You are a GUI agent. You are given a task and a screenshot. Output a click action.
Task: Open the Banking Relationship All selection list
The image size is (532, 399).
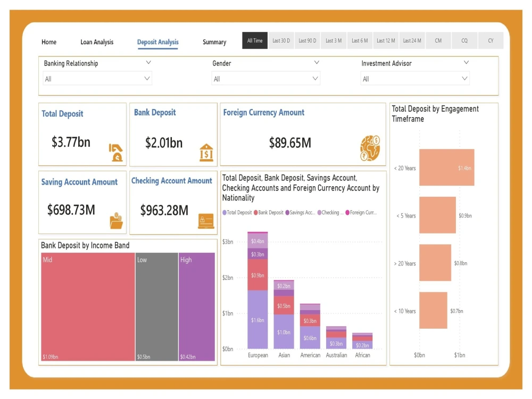click(x=147, y=78)
